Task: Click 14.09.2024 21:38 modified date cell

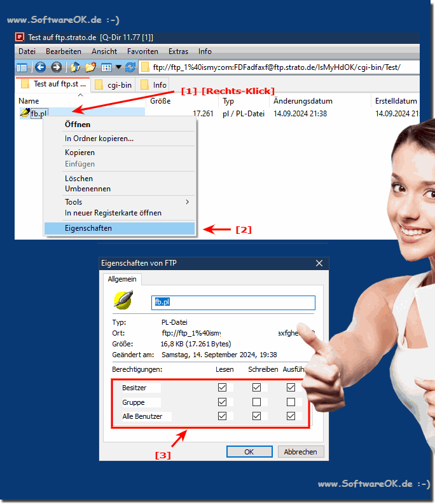Action: pyautogui.click(x=300, y=114)
